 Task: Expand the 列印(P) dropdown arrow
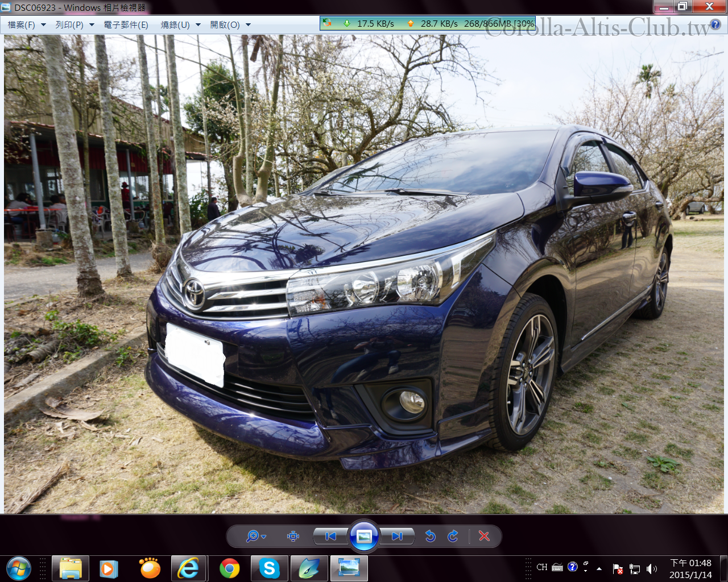click(x=92, y=25)
